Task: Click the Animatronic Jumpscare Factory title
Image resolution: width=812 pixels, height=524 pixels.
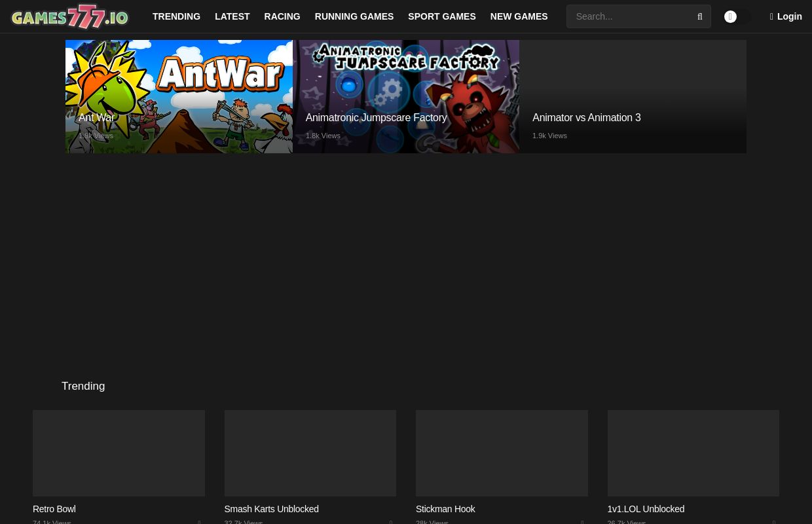Action: click(x=376, y=118)
